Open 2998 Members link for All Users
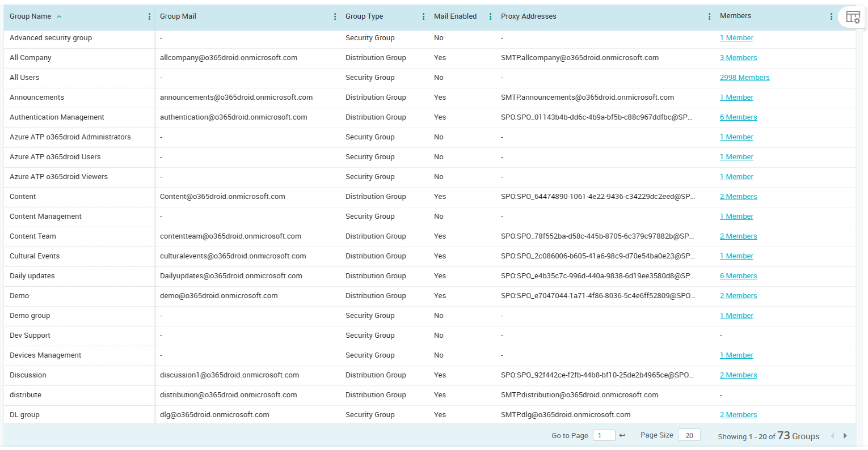Screen dimensions: 868x450 pyautogui.click(x=744, y=78)
